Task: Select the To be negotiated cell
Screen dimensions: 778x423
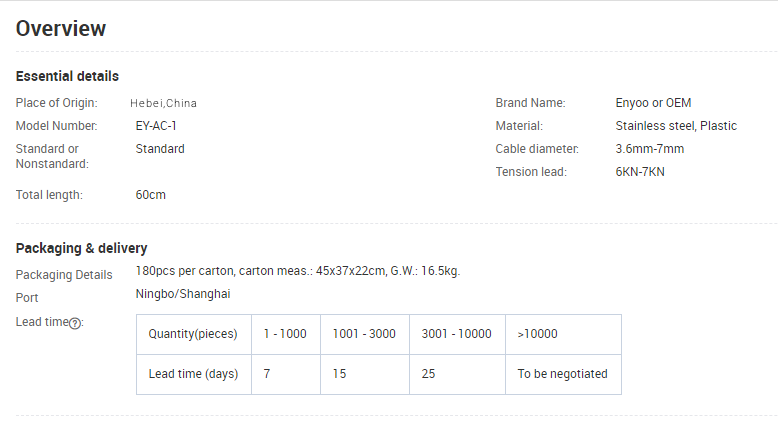Action: (562, 374)
